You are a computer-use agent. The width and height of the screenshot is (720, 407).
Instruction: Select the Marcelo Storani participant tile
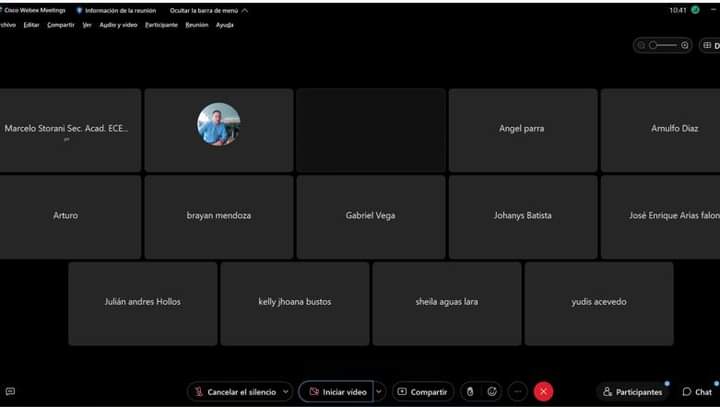70,130
